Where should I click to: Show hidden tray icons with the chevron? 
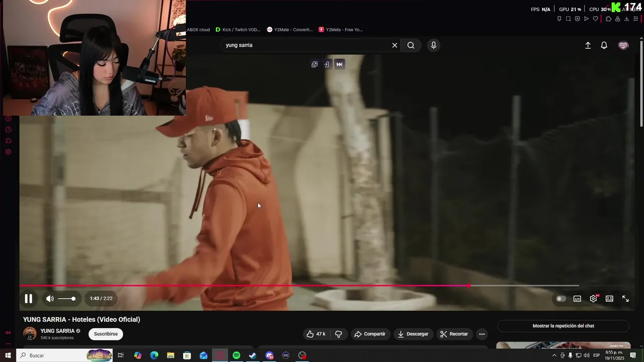point(554,355)
